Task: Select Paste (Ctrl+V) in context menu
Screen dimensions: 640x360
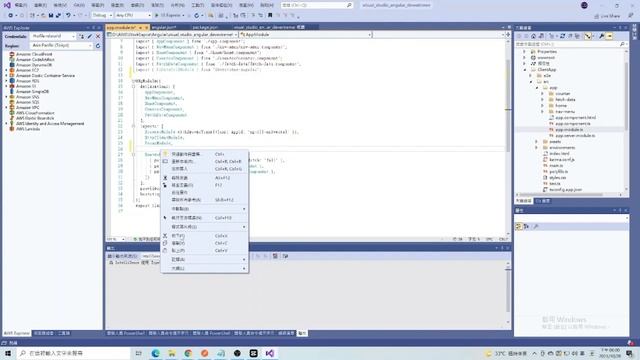Action: (205, 251)
